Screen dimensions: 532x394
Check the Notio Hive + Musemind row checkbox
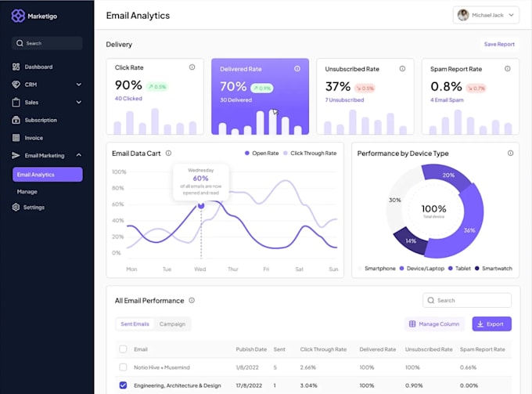123,367
